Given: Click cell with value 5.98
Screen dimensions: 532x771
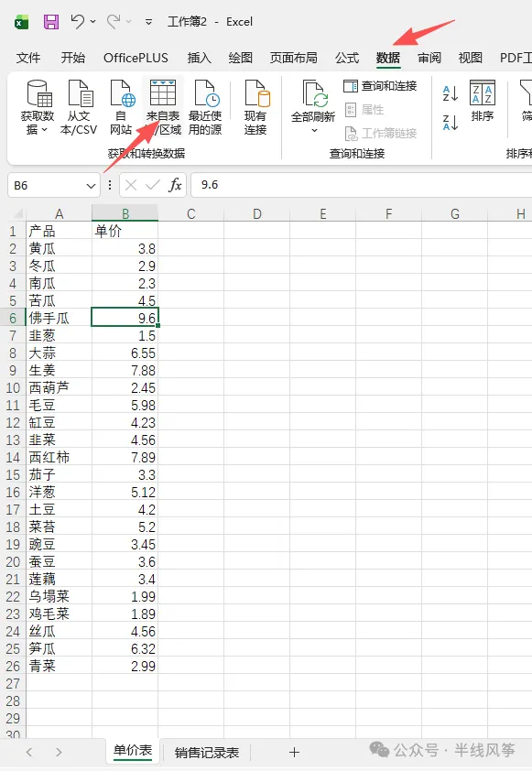Looking at the screenshot, I should pyautogui.click(x=125, y=405).
